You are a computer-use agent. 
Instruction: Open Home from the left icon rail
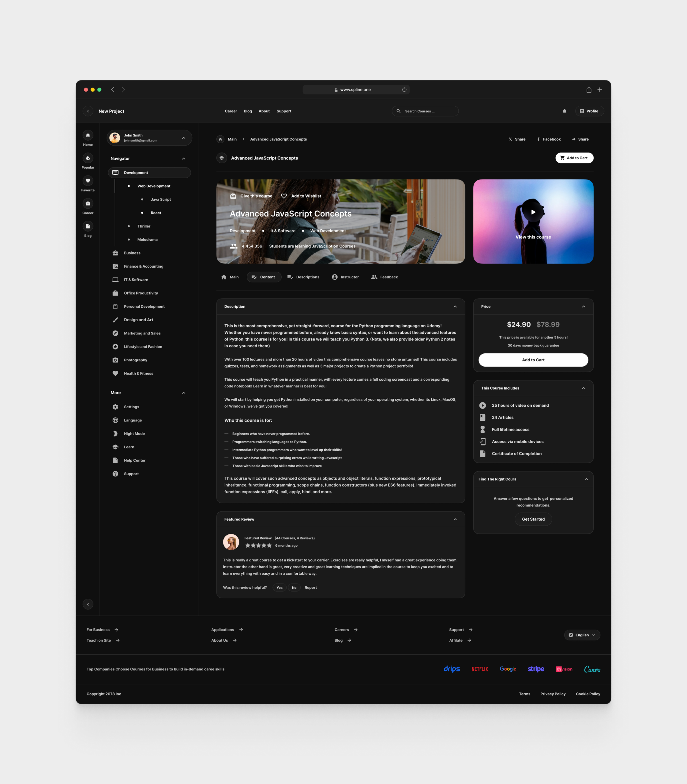[88, 135]
